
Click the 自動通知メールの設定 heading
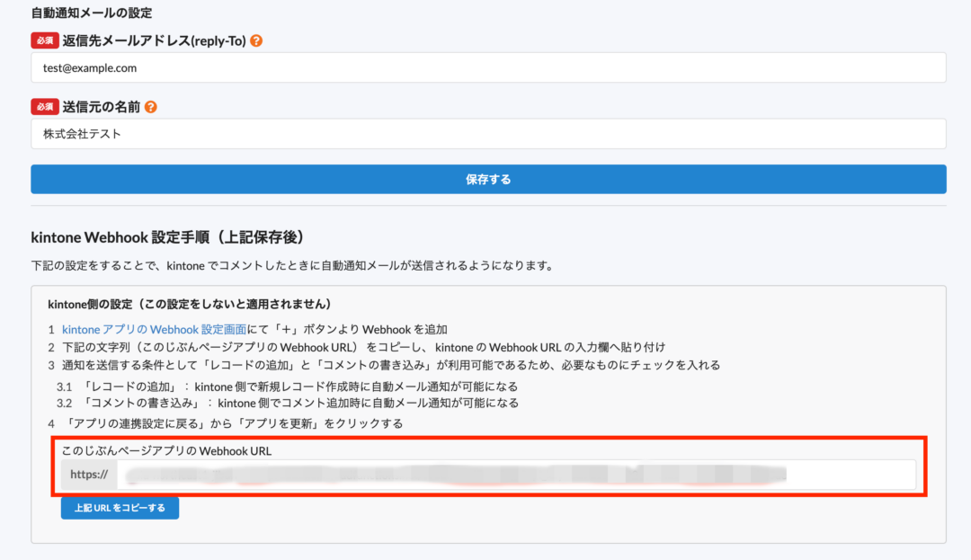point(93,13)
